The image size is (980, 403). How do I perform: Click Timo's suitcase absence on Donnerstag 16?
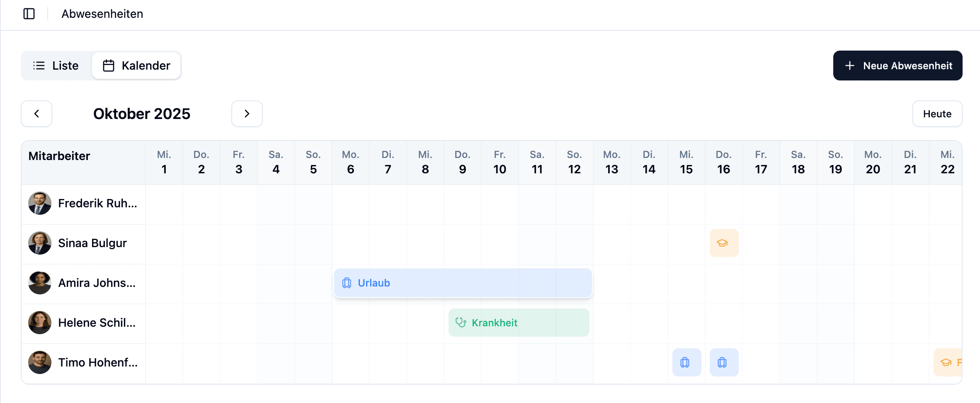point(723,362)
